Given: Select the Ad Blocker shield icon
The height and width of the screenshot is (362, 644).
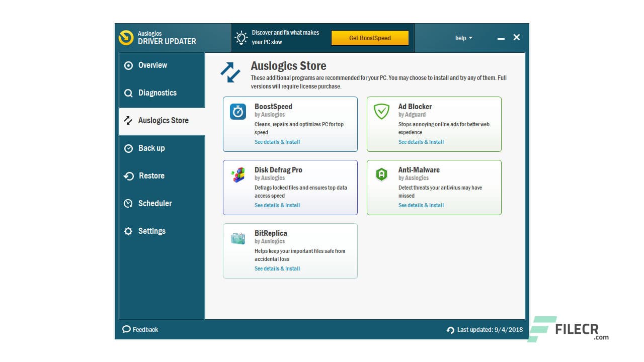Looking at the screenshot, I should [x=381, y=112].
